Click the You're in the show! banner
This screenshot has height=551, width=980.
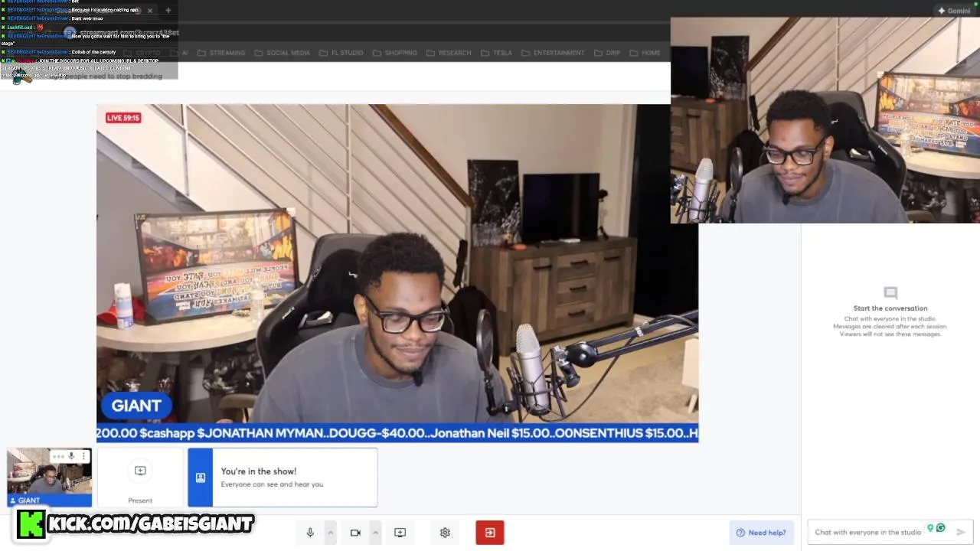click(283, 478)
